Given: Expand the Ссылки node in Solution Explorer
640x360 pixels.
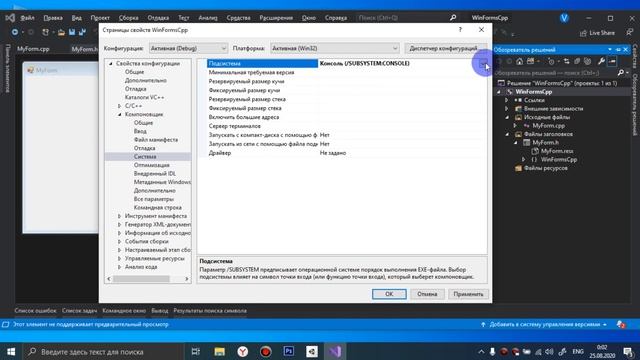Looking at the screenshot, I should point(507,100).
